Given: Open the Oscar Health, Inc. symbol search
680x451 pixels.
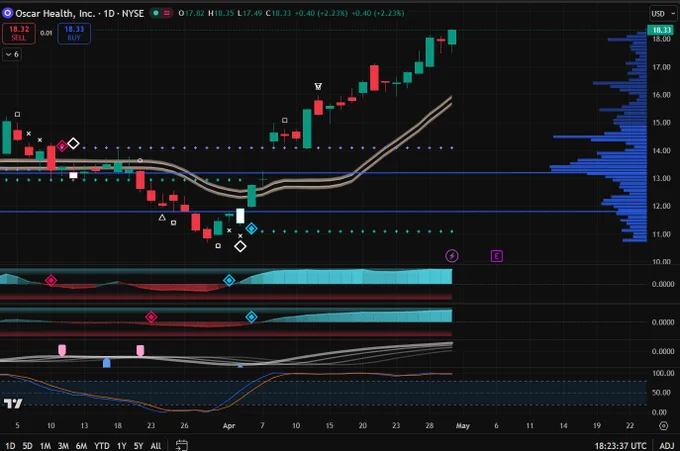Looking at the screenshot, I should pos(80,13).
